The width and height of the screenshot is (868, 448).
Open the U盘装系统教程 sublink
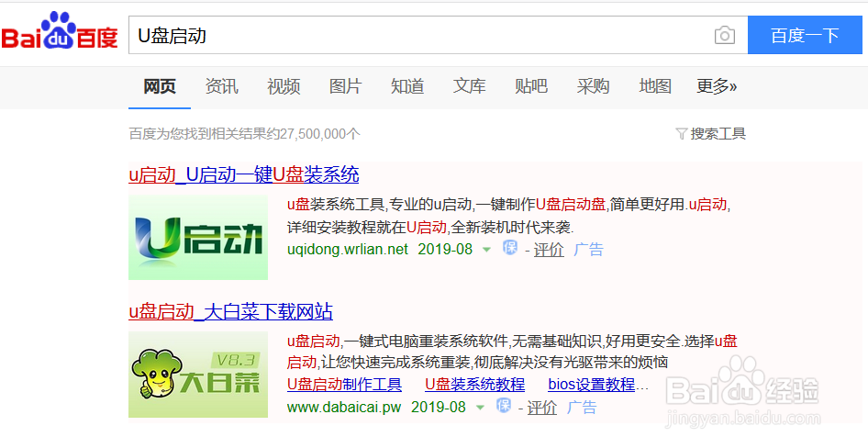click(475, 385)
